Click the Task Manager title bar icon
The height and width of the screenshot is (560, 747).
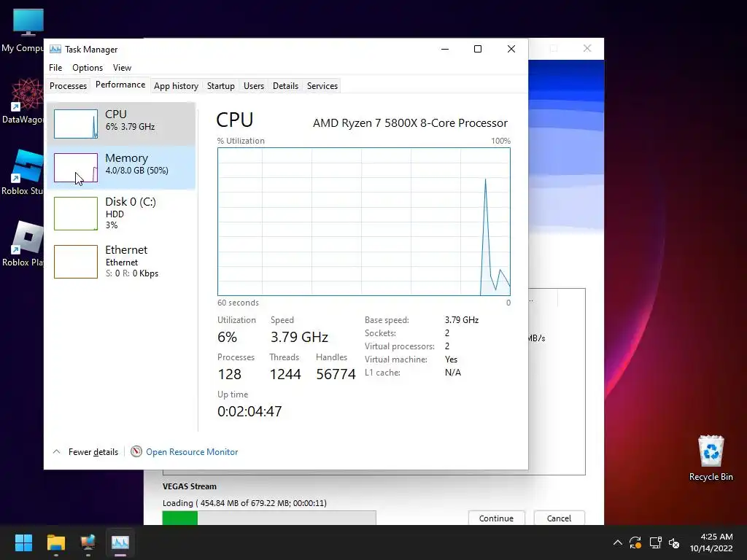click(x=55, y=49)
